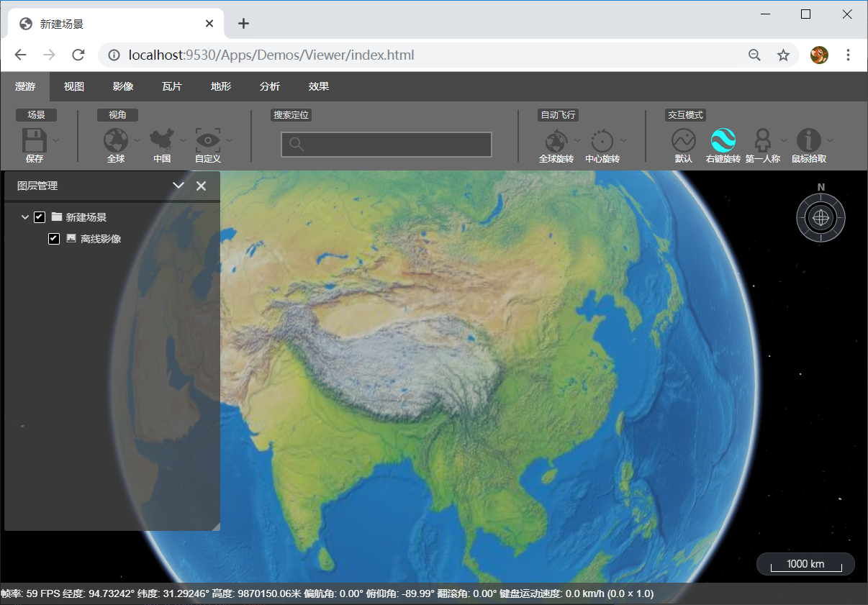868x605 pixels.
Task: Click the 键盘运动速度 status text
Action: (x=577, y=593)
